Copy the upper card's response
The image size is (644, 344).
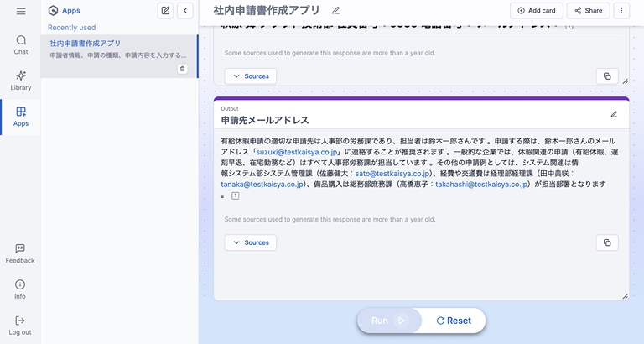click(606, 76)
